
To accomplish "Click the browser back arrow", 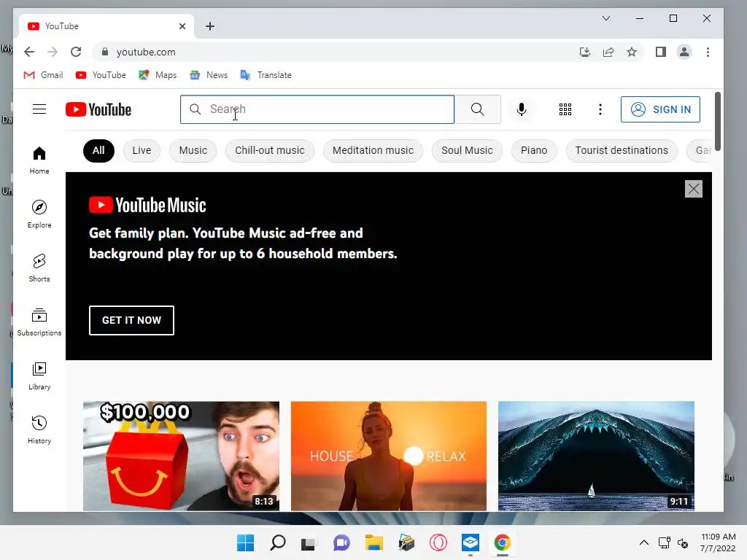I will point(29,52).
